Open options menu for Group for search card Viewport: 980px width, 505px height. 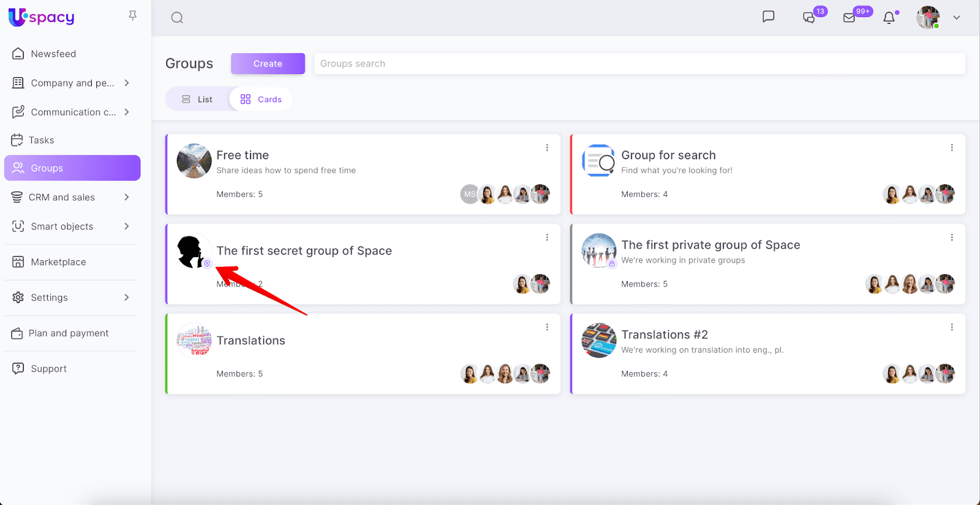pyautogui.click(x=952, y=148)
